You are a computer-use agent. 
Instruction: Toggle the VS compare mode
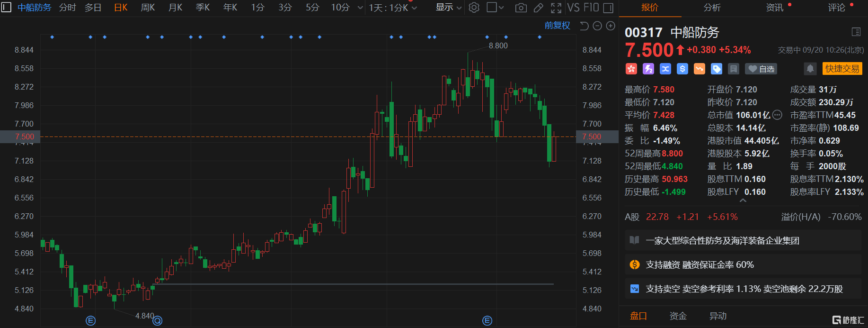573,8
